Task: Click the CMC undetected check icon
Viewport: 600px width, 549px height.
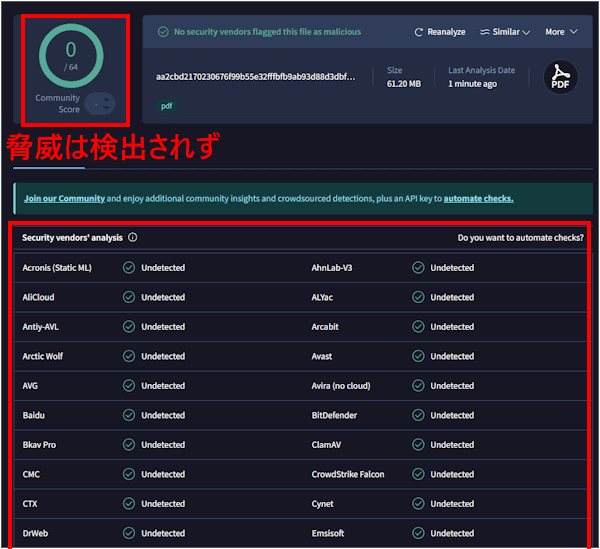Action: coord(129,474)
